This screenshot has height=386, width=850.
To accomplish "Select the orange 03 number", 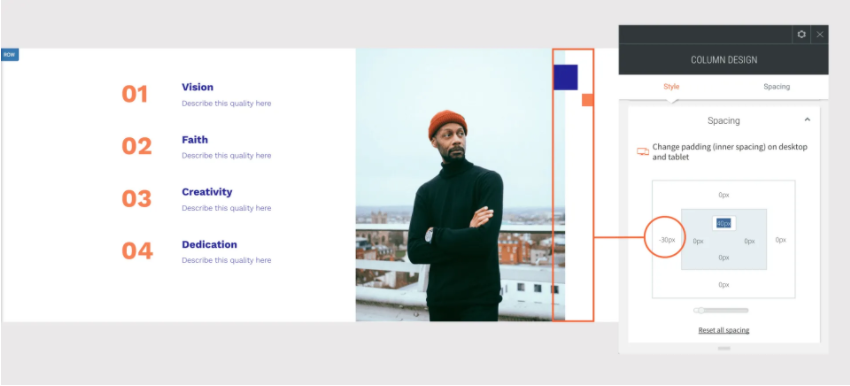I will [137, 198].
